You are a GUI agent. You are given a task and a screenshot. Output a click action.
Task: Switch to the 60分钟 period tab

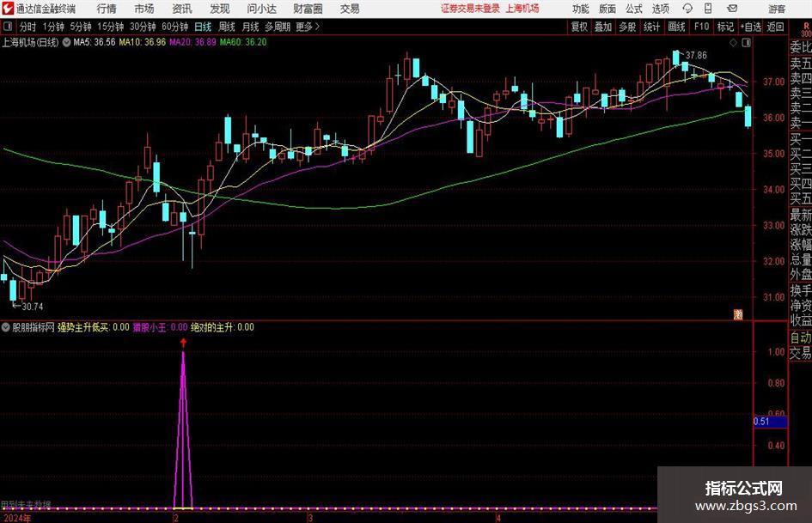pos(174,27)
